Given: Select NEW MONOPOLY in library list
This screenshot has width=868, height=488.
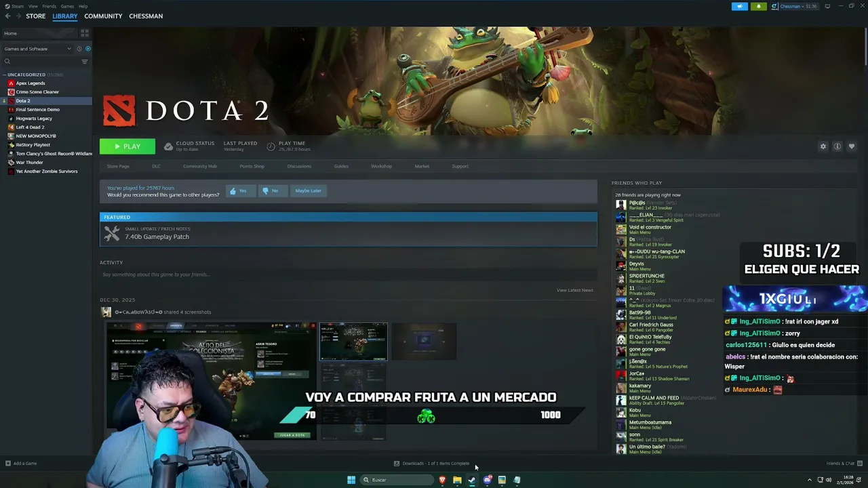Looking at the screenshot, I should [36, 136].
